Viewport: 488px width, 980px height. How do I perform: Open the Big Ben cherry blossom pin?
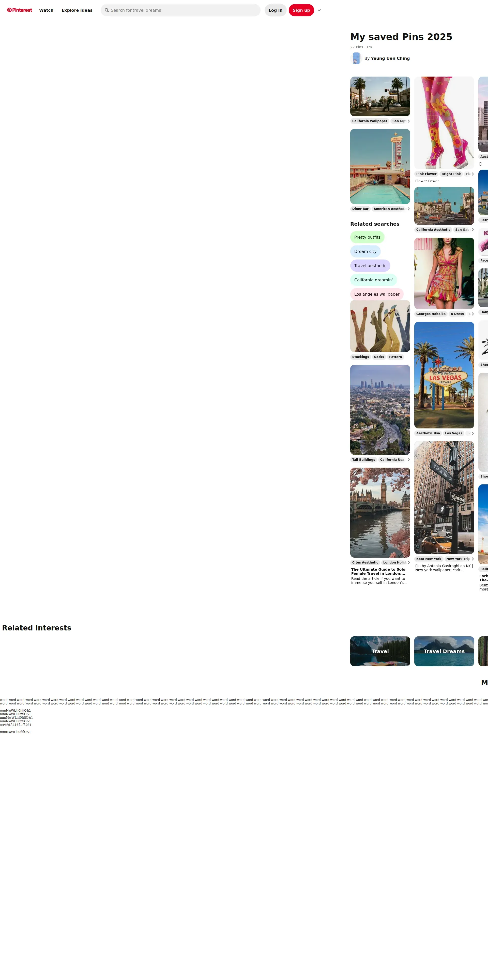point(380,512)
